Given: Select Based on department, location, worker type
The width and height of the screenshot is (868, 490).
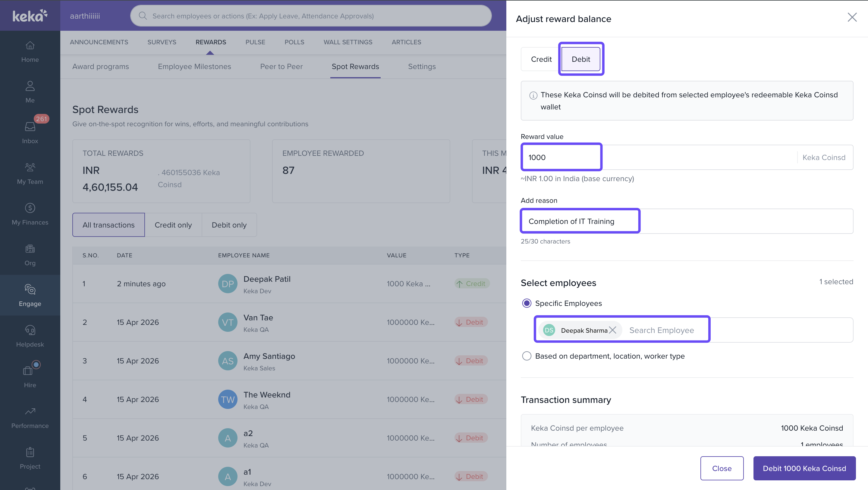Looking at the screenshot, I should click(x=526, y=356).
